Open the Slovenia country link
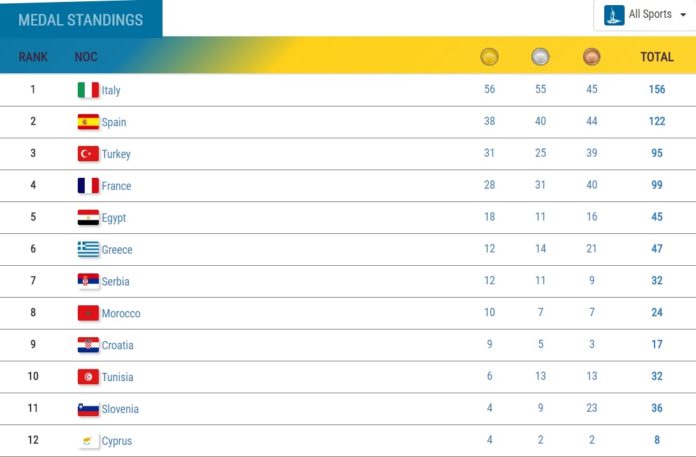Image resolution: width=696 pixels, height=457 pixels. [x=120, y=409]
